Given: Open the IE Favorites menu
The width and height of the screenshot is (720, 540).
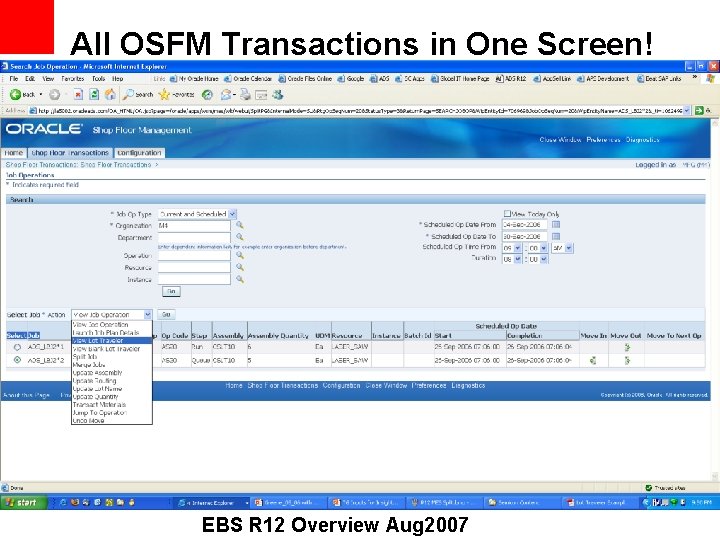Looking at the screenshot, I should coord(73,79).
